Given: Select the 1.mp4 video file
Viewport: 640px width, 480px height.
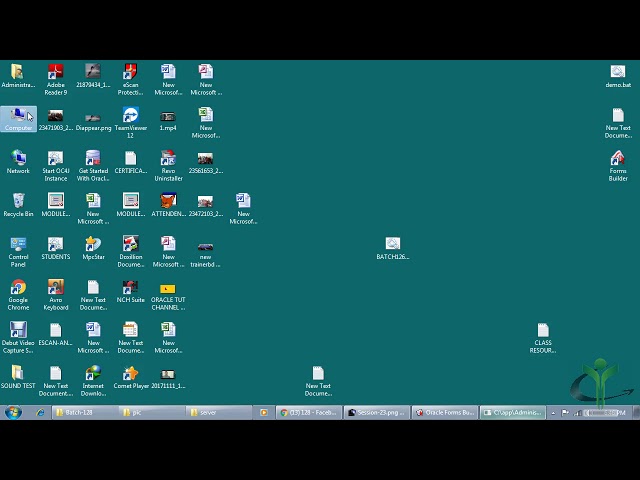Looking at the screenshot, I should pyautogui.click(x=168, y=122).
